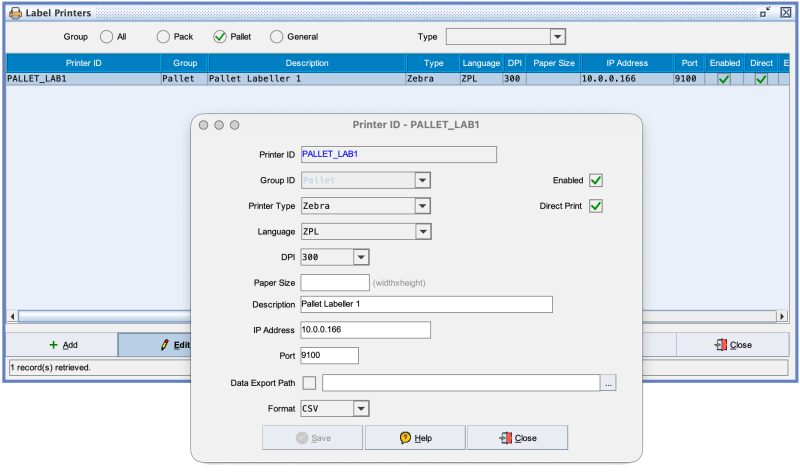The height and width of the screenshot is (476, 800).
Task: Click the Paper Size column header
Action: (x=554, y=63)
